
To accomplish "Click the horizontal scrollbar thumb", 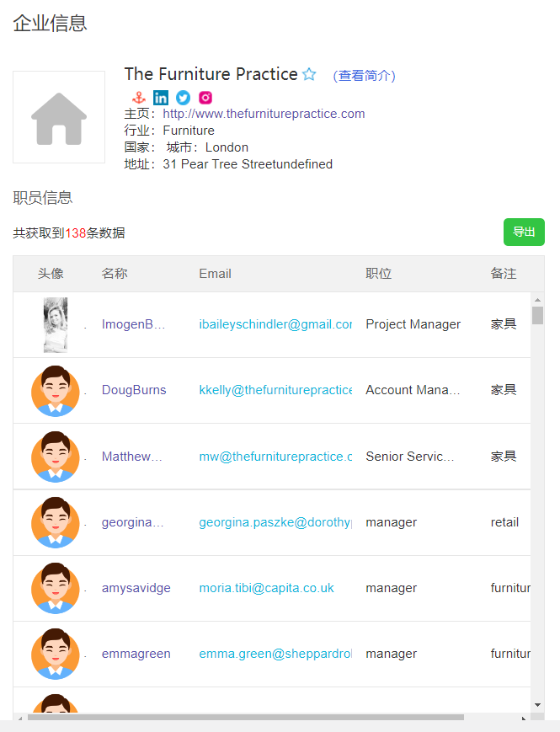I will tap(245, 717).
